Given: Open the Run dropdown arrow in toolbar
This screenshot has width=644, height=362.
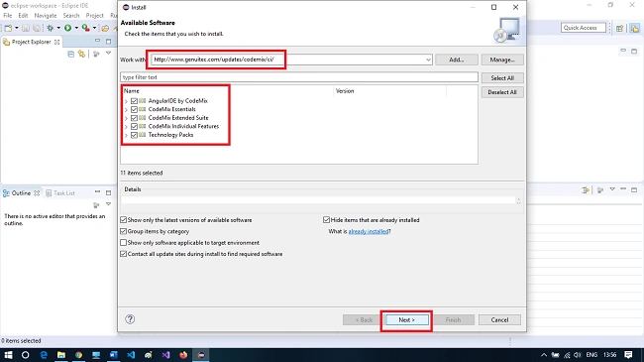Looking at the screenshot, I should (x=76, y=28).
